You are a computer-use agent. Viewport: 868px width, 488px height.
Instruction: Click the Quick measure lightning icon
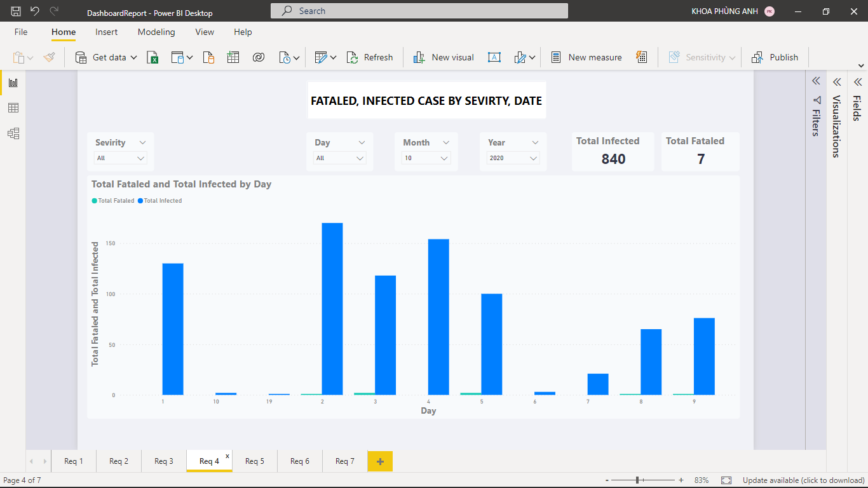pyautogui.click(x=641, y=57)
